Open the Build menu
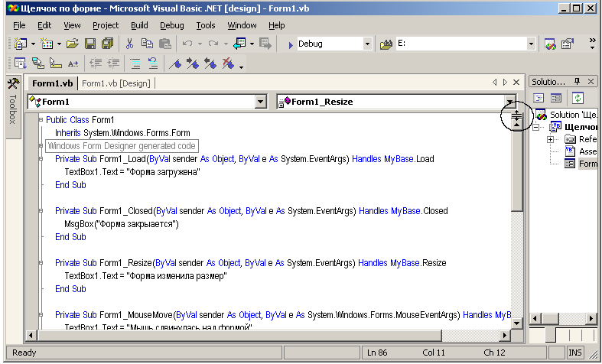602x364 pixels. point(139,25)
